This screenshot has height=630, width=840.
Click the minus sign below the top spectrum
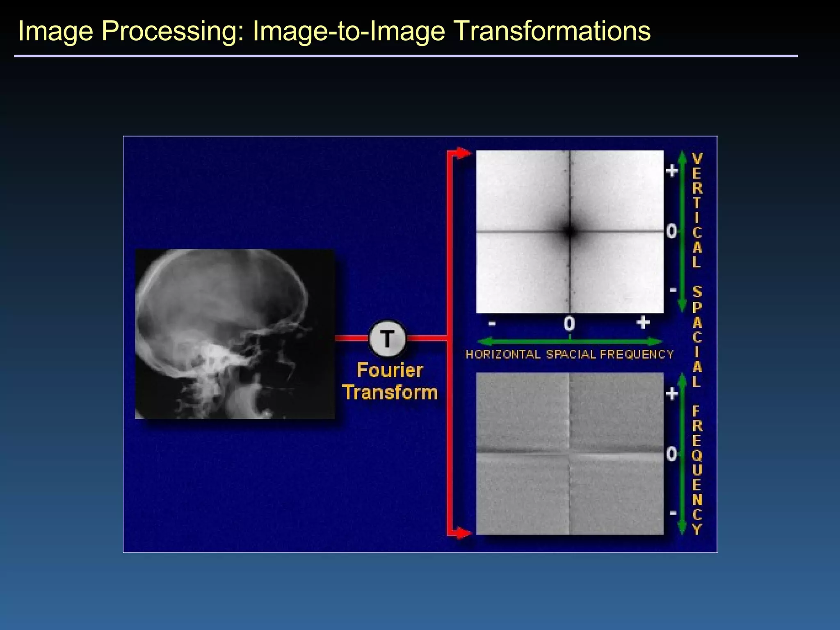pyautogui.click(x=492, y=324)
